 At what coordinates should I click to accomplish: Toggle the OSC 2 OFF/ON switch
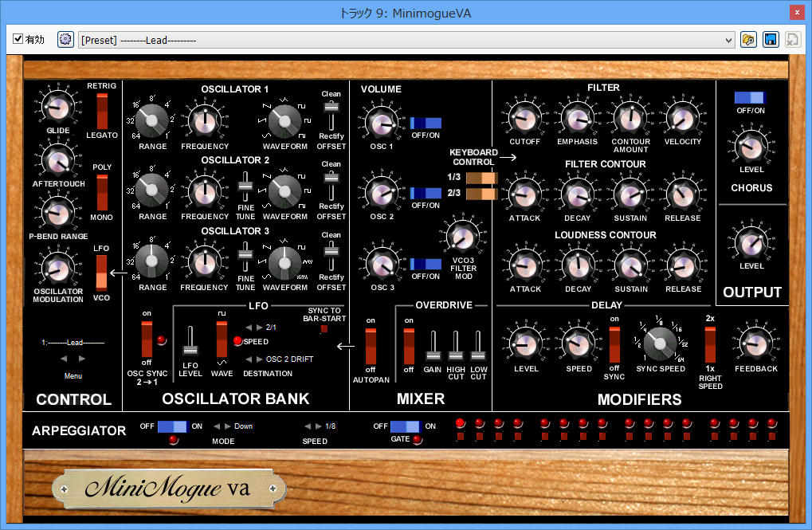click(x=426, y=193)
